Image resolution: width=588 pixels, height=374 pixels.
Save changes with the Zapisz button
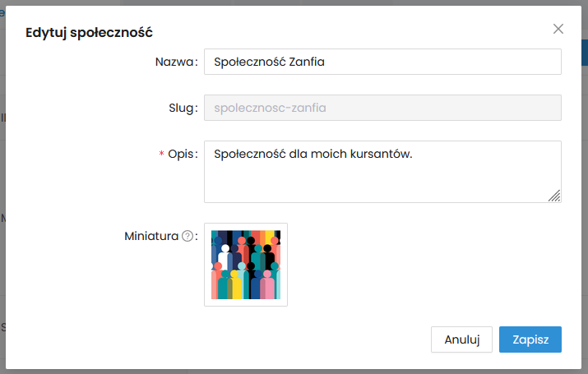coord(530,339)
